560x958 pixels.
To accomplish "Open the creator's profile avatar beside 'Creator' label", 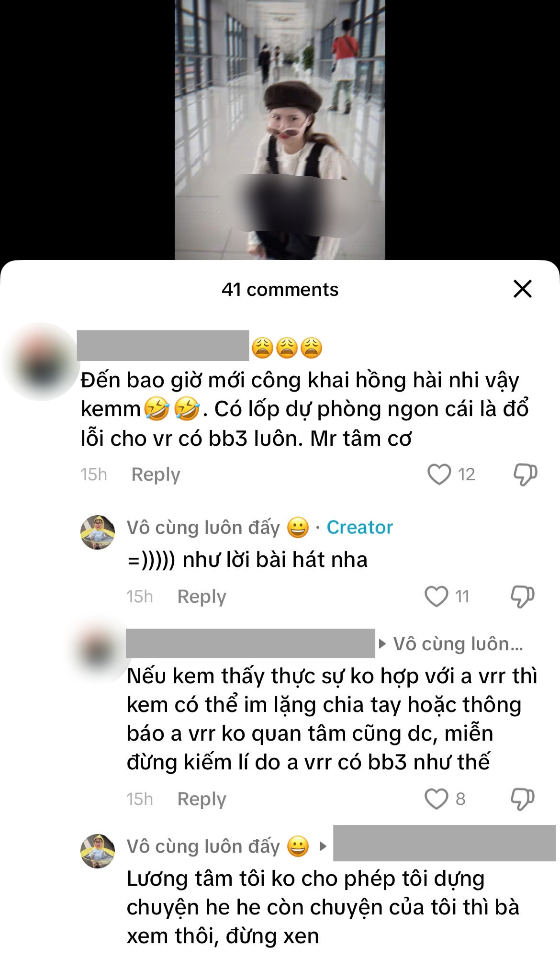I will coord(98,532).
